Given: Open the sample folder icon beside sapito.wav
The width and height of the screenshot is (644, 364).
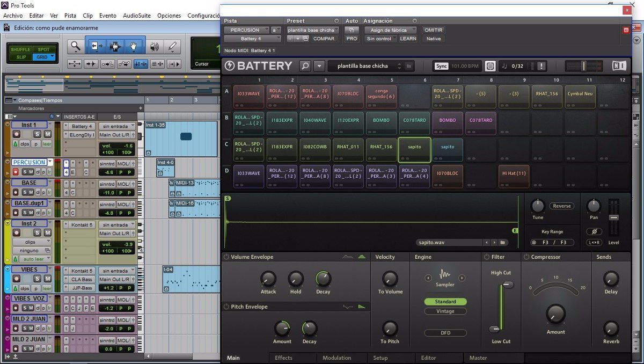Looking at the screenshot, I should click(503, 243).
